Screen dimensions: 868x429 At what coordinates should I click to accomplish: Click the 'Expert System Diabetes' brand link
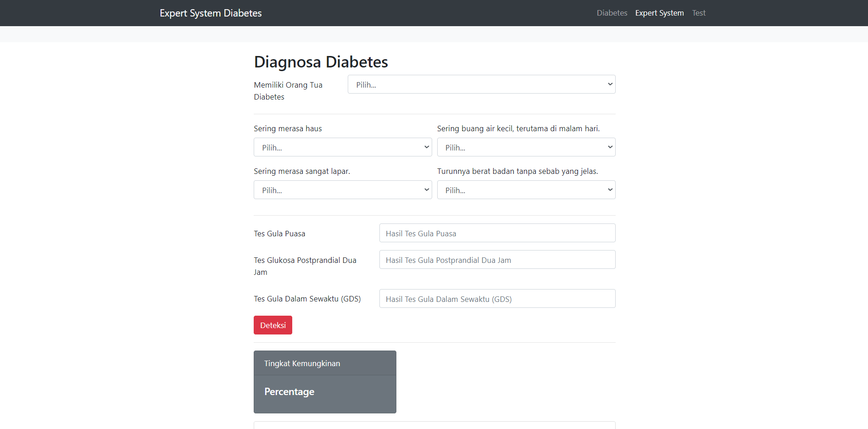click(x=211, y=13)
